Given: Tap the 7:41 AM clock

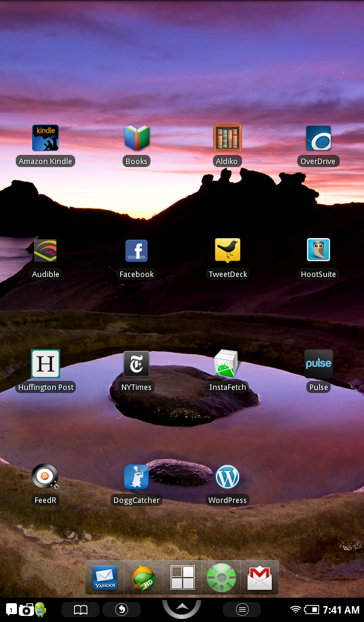Looking at the screenshot, I should tap(341, 610).
